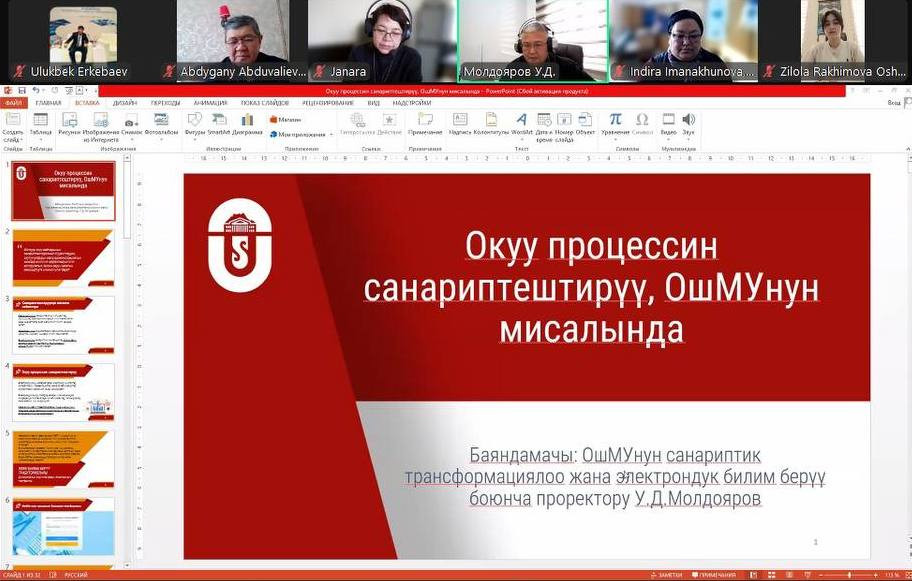Adjust the zoom slider in the status bar
The height and width of the screenshot is (581, 912).
850,575
